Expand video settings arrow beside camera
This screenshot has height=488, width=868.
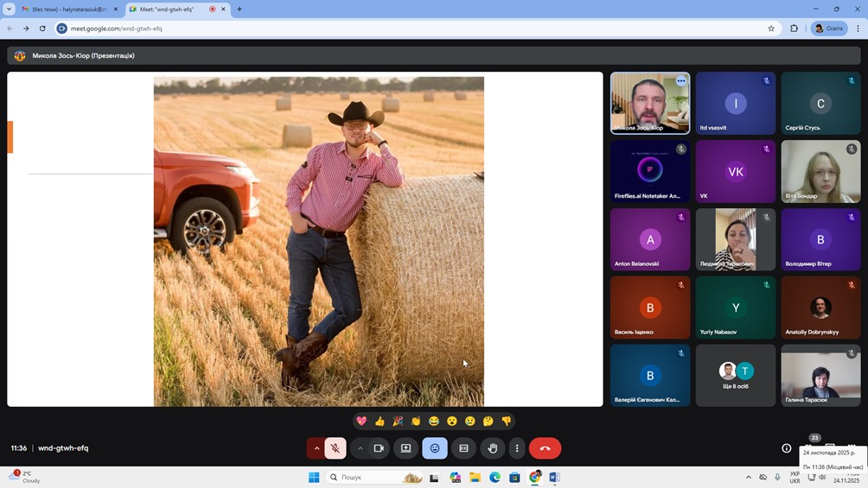pyautogui.click(x=361, y=448)
